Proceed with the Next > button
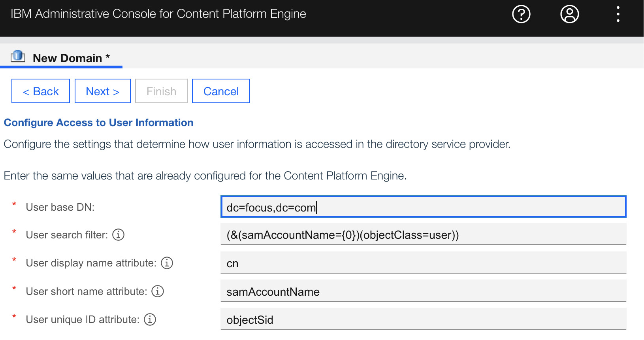The width and height of the screenshot is (644, 340). point(103,91)
